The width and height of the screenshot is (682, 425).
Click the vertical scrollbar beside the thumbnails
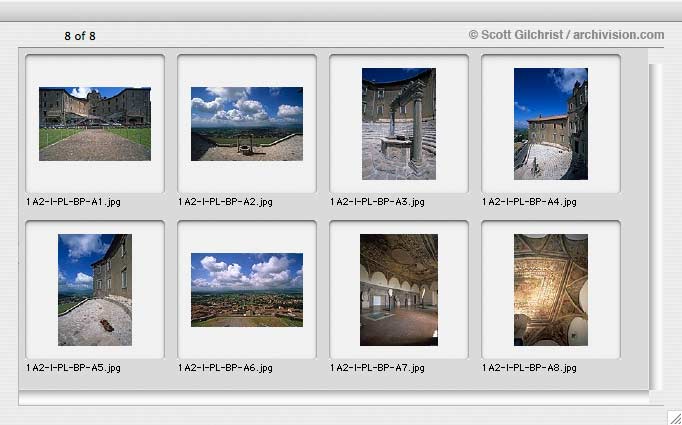(x=655, y=227)
